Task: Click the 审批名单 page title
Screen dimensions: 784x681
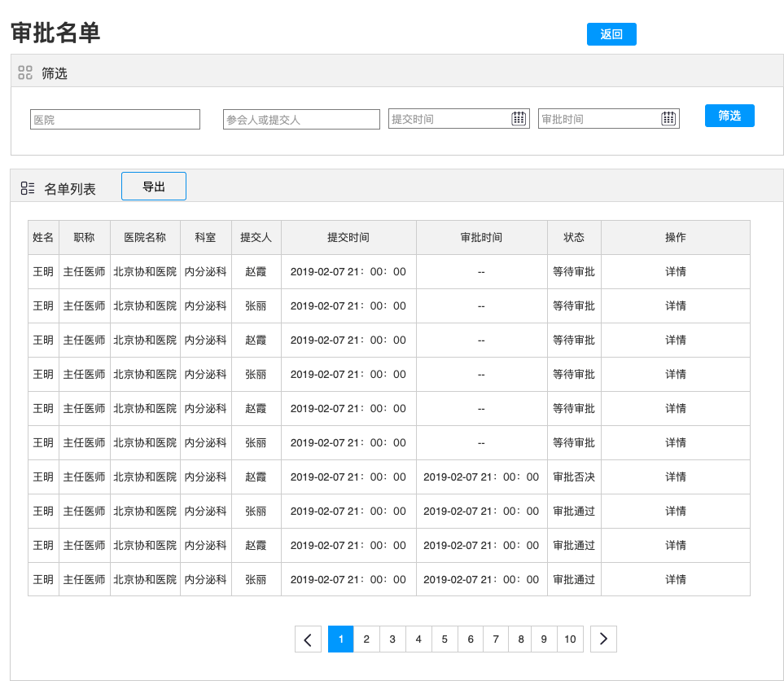Action: [55, 33]
